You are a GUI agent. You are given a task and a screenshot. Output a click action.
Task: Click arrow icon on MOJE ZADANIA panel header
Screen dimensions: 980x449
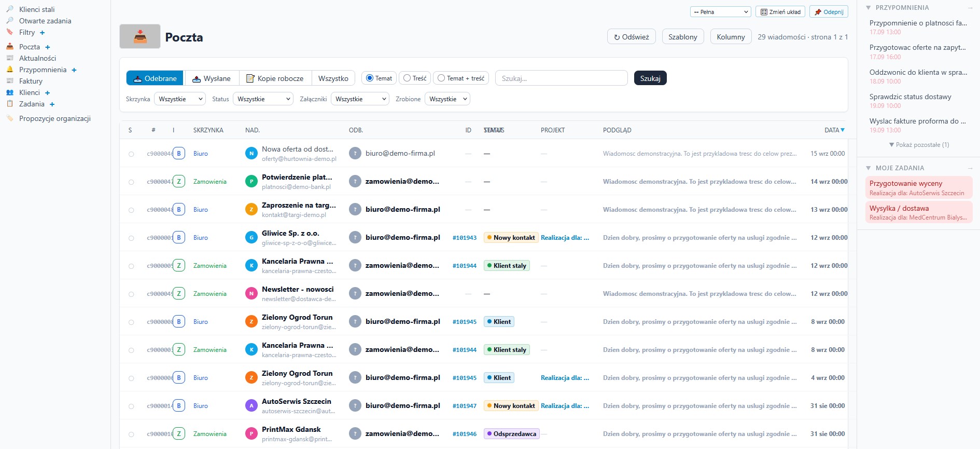click(970, 168)
